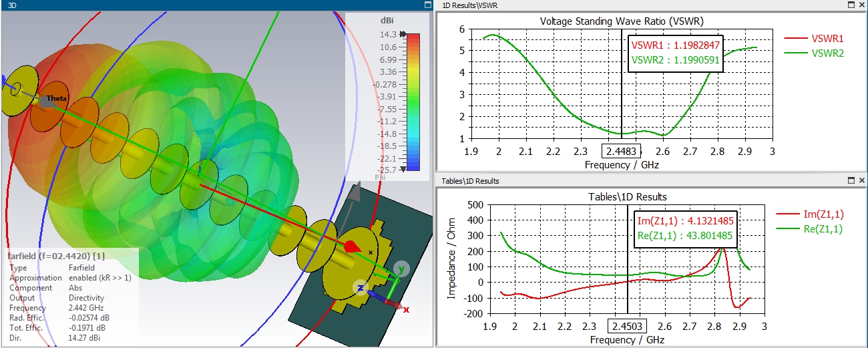Click the 2.4483 frequency marker box
Screen dimensions: 868x348
[622, 151]
